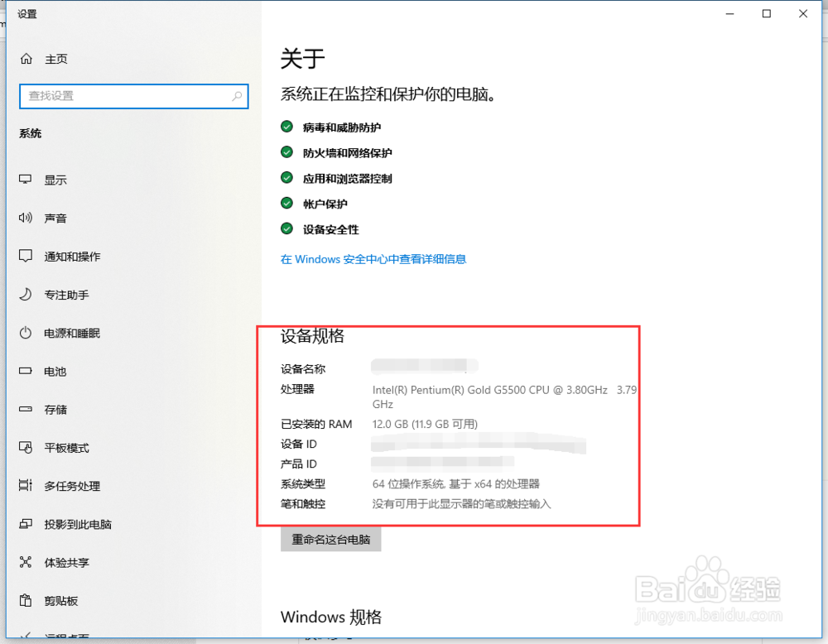Click 应用和浏览器控制 status text

click(x=348, y=179)
